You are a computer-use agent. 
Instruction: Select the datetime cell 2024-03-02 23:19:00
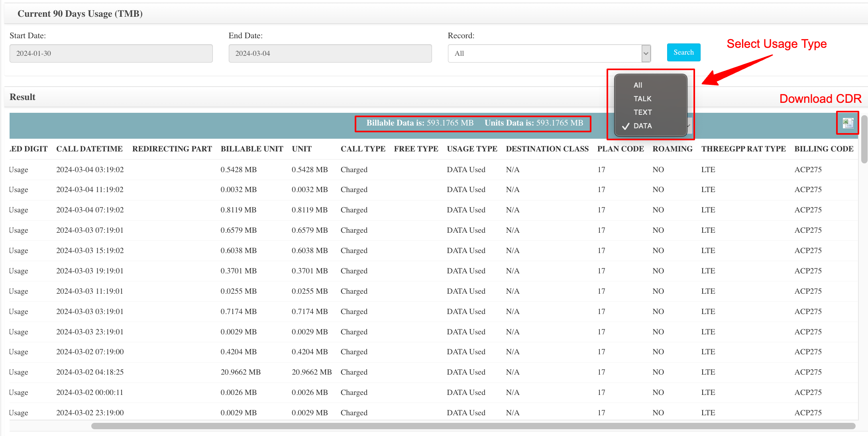pos(90,412)
